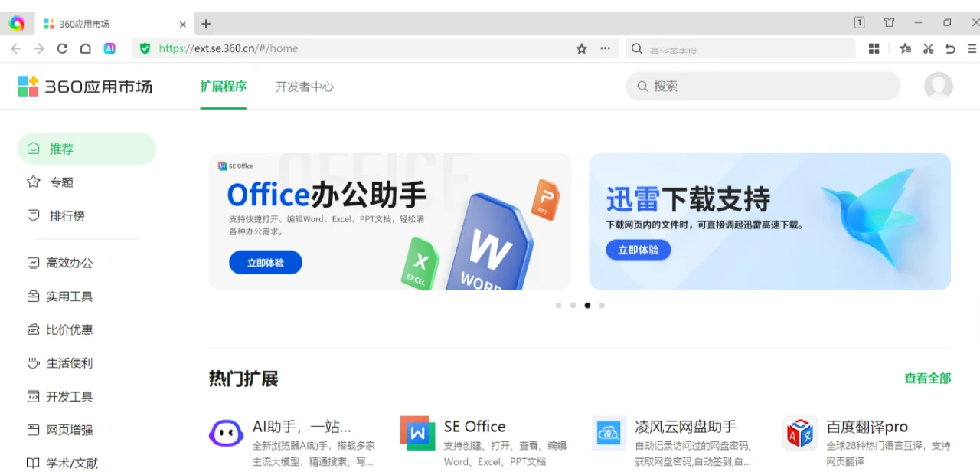
Task: Open the favorites list icon
Action: [x=906, y=48]
